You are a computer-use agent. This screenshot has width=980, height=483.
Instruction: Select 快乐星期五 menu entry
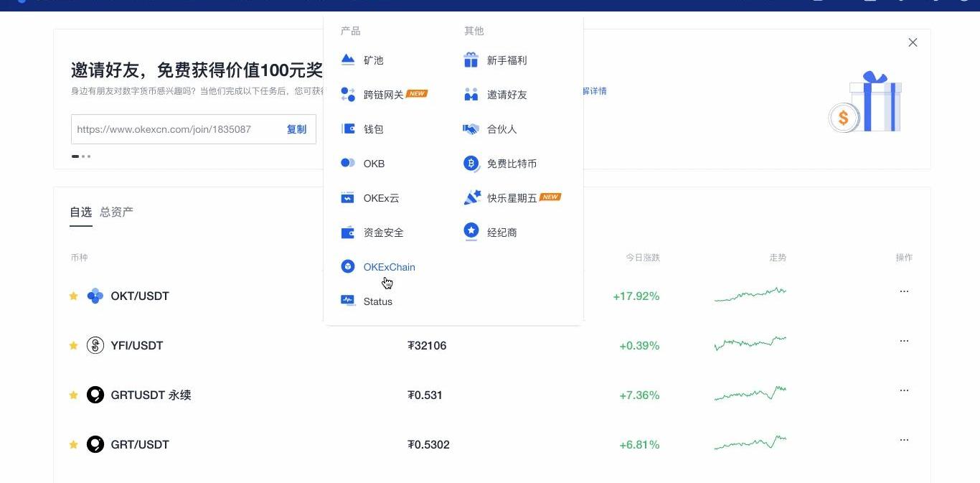tap(512, 198)
